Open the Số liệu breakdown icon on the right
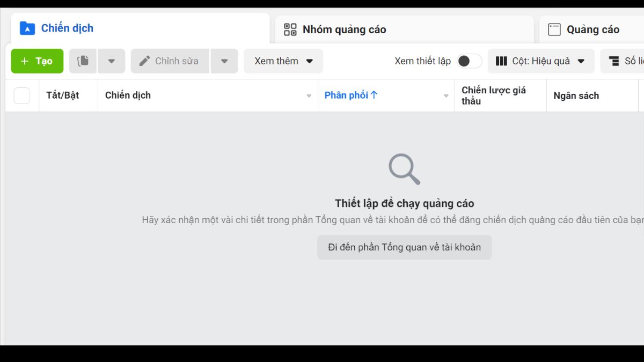Image resolution: width=644 pixels, height=362 pixels. 615,61
